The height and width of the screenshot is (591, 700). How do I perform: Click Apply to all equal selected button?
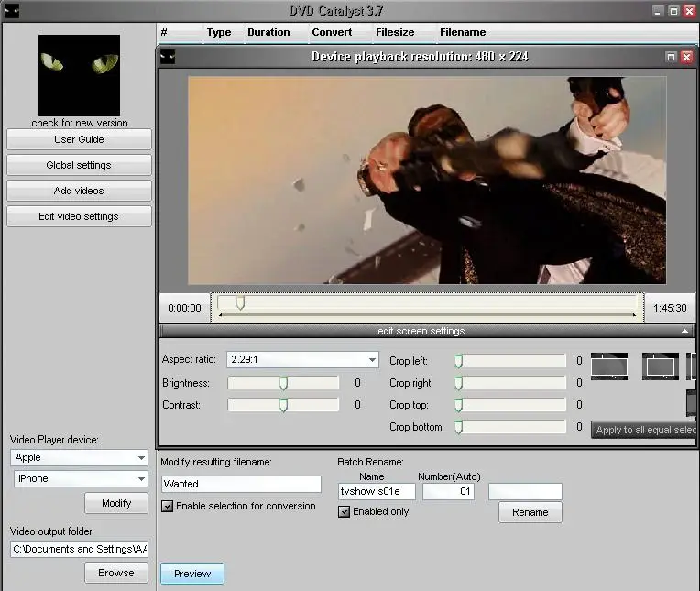point(643,430)
